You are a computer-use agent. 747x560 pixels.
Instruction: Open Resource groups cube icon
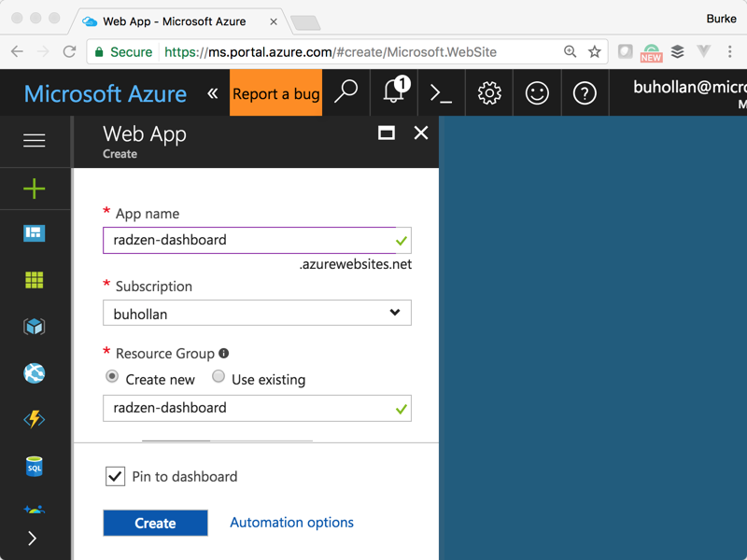(35, 326)
